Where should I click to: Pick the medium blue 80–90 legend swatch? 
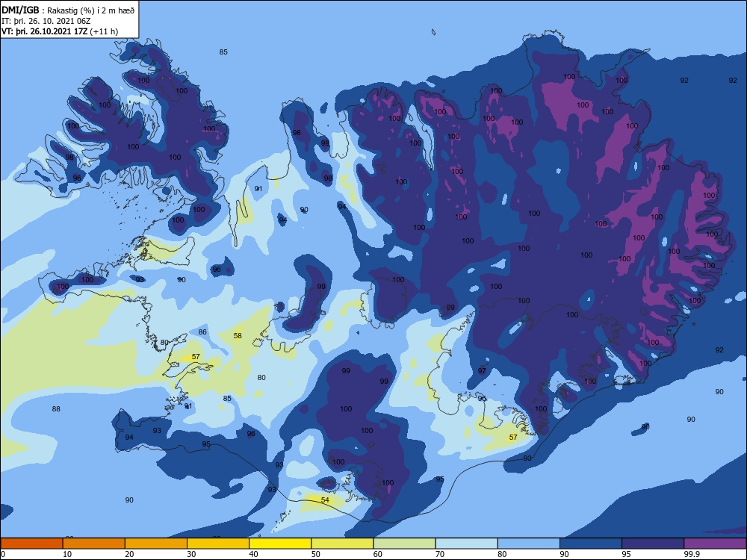coord(528,544)
